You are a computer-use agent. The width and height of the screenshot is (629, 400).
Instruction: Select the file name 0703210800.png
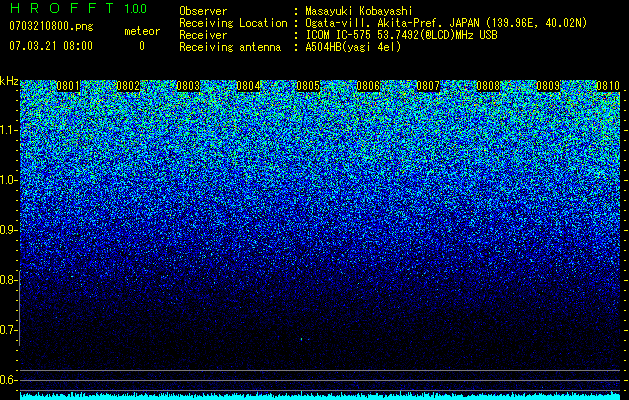tap(51, 27)
